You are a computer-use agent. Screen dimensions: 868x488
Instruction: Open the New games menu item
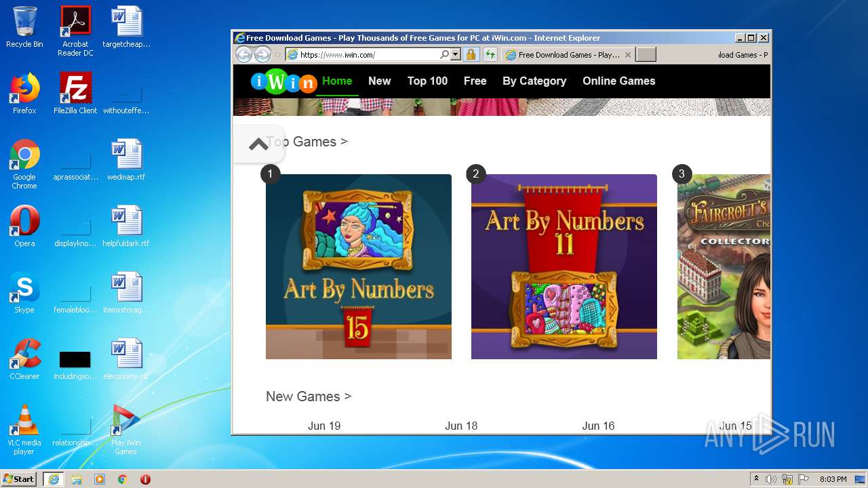tap(379, 81)
